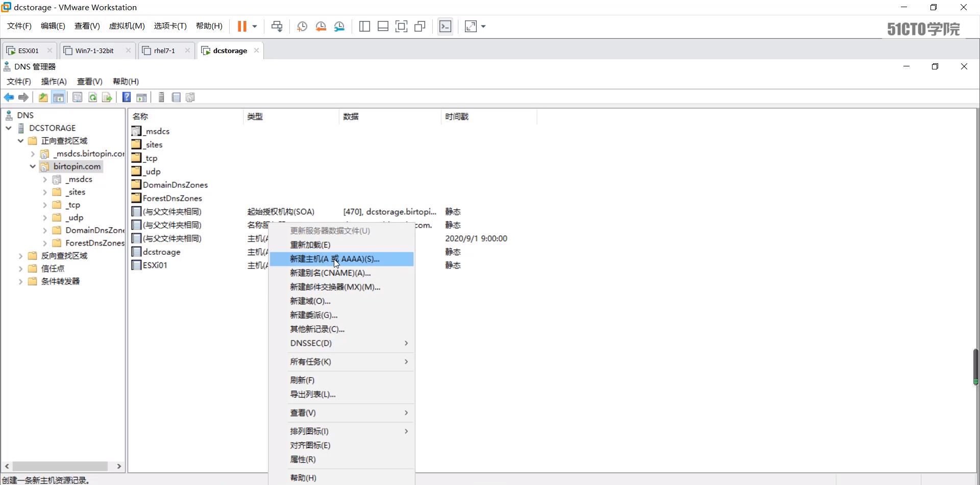Select DomainDnsZones in the record list

pyautogui.click(x=175, y=185)
